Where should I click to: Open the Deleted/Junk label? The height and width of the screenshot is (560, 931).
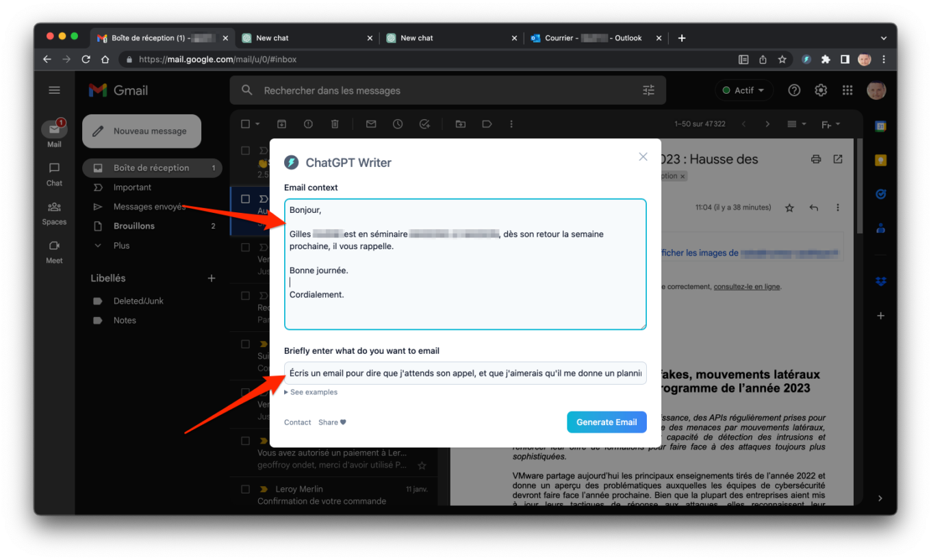138,301
